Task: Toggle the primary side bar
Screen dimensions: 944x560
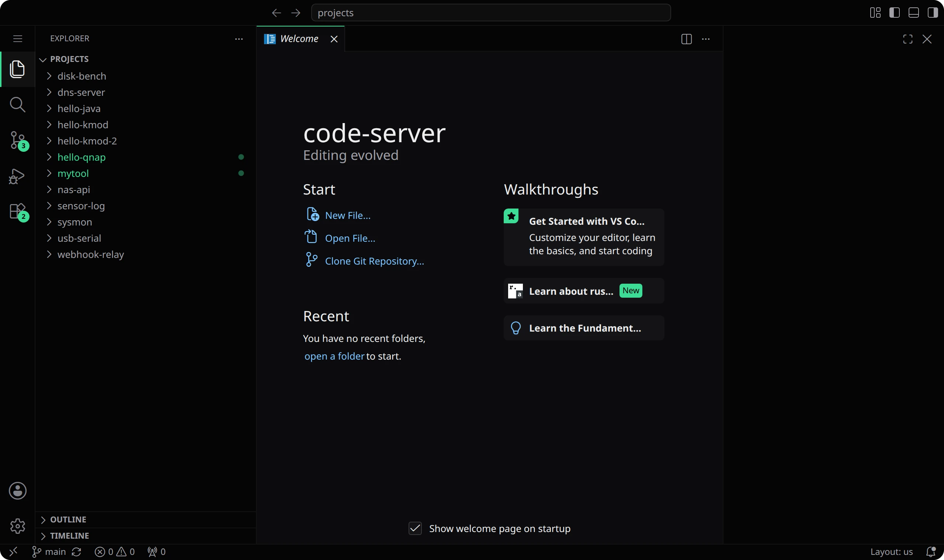Action: 895,13
